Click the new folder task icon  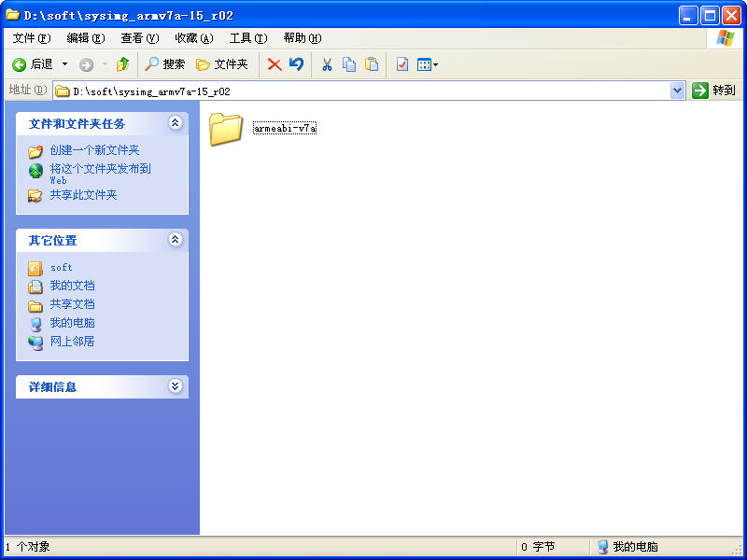pyautogui.click(x=35, y=152)
